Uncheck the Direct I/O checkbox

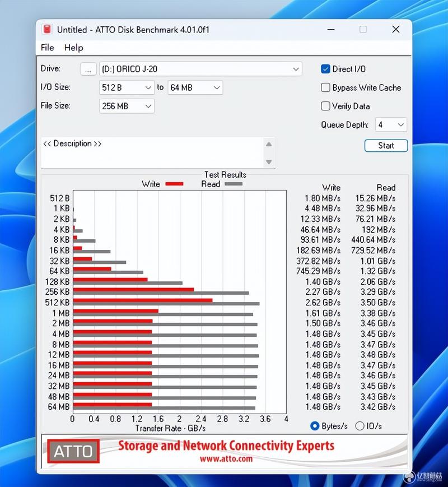[325, 69]
